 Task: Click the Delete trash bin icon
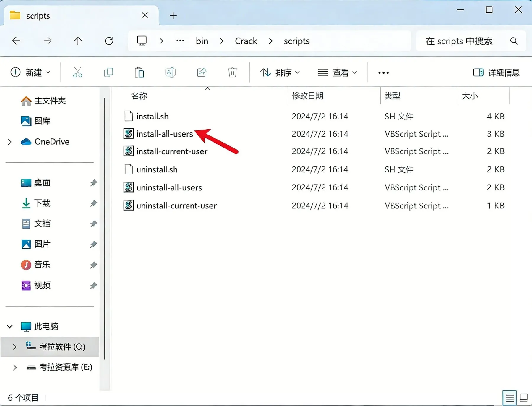click(x=233, y=72)
